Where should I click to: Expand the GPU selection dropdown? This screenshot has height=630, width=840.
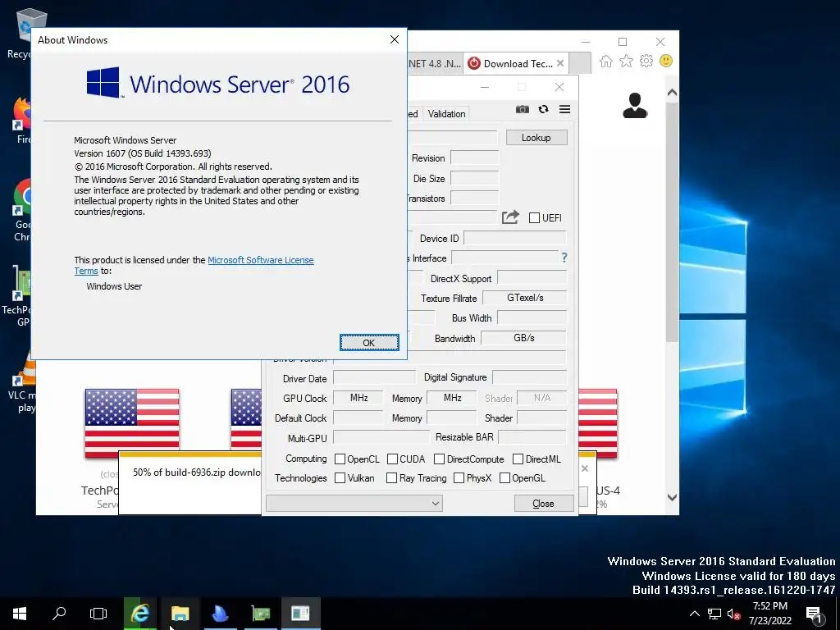tap(354, 503)
